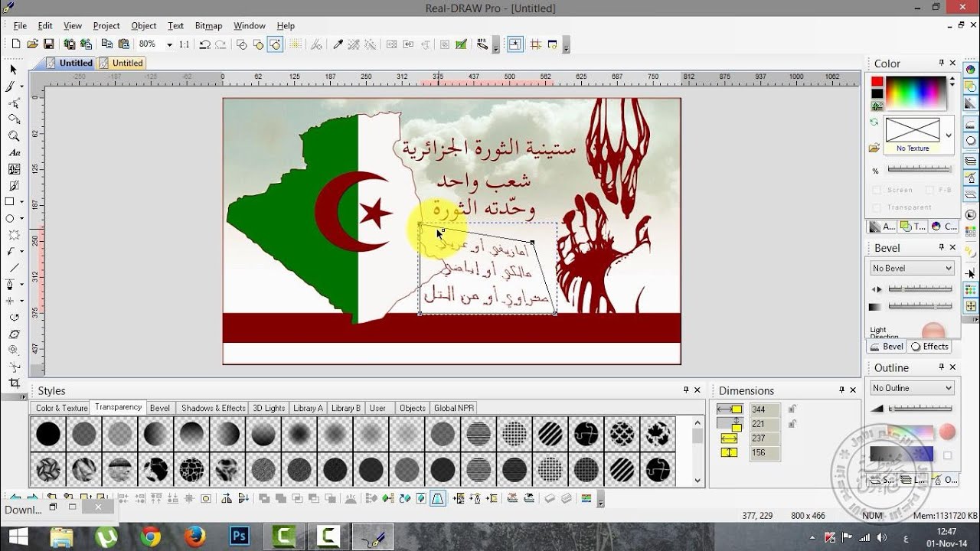
Task: Click the Copy icon in toolbar
Action: click(x=106, y=44)
